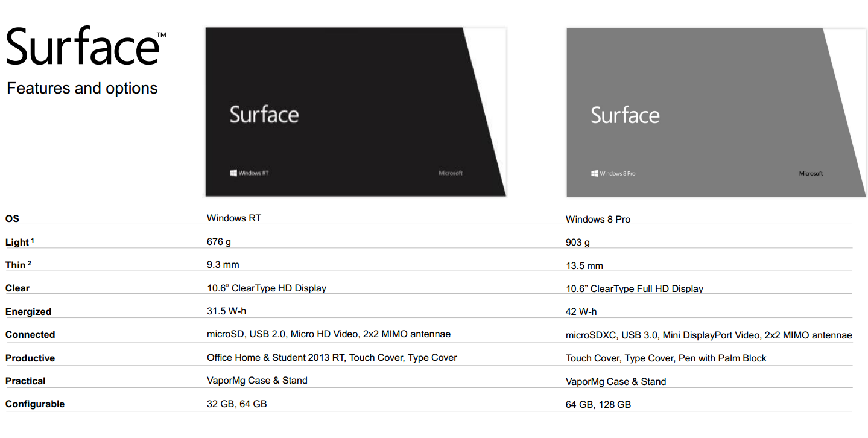
Task: Click the Microsoft logo text on gray box
Action: pos(811,174)
